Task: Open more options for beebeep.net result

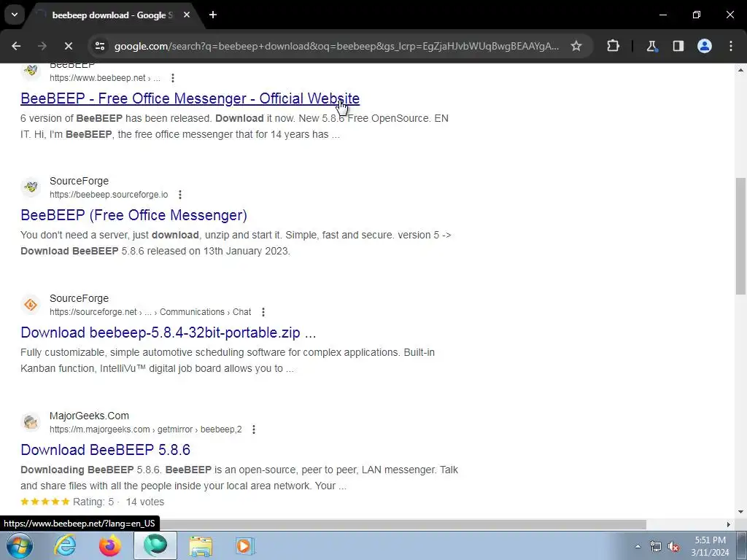Action: point(173,77)
